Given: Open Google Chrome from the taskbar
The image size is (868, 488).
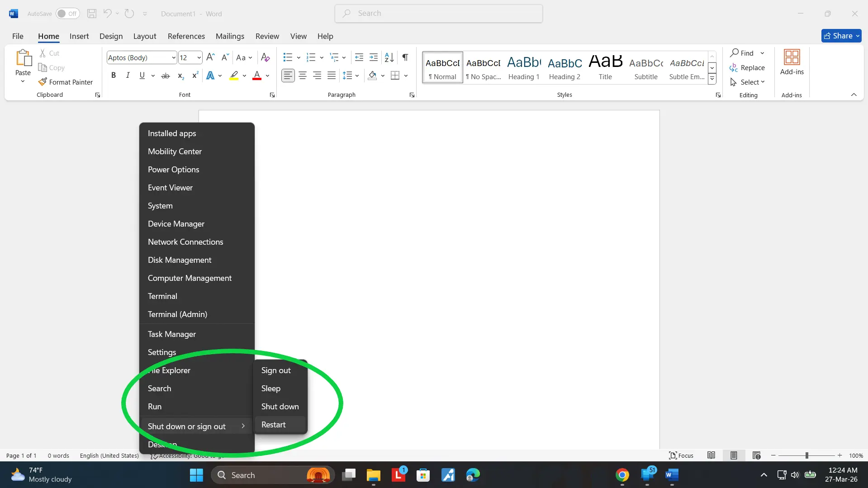Looking at the screenshot, I should pyautogui.click(x=622, y=475).
